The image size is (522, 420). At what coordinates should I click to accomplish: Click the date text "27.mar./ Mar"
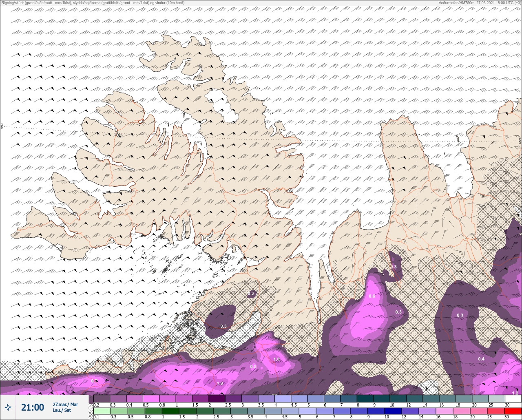65,404
